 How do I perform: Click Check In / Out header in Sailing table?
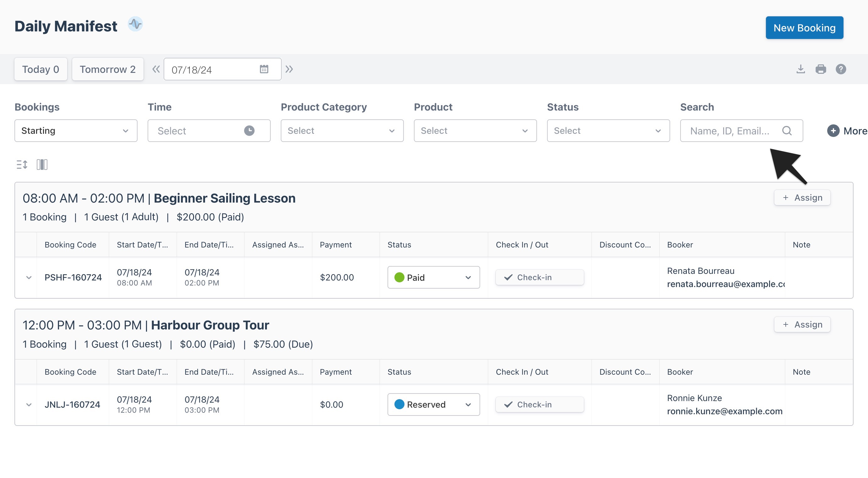[522, 245]
